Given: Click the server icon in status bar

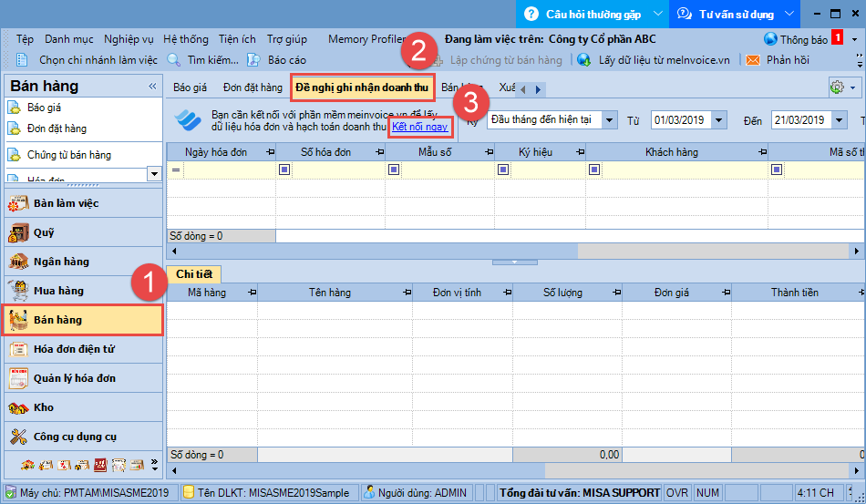Looking at the screenshot, I should tap(11, 492).
